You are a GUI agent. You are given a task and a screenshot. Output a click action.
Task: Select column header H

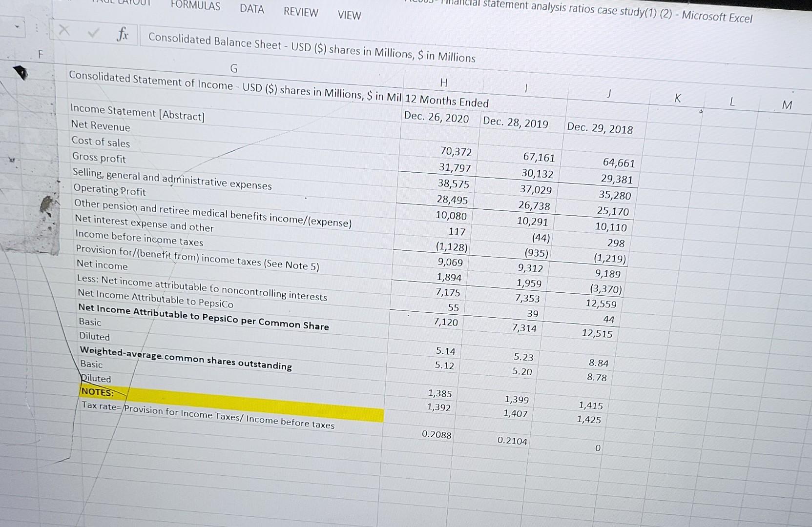point(444,83)
